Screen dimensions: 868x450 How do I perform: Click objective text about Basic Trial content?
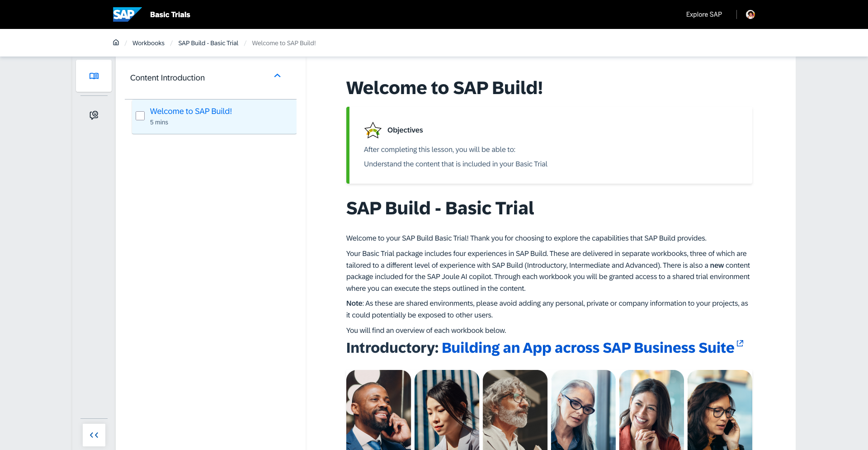[x=456, y=164]
